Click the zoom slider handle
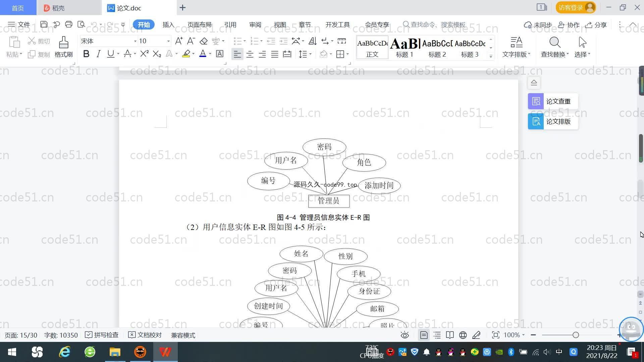Image resolution: width=644 pixels, height=362 pixels. pyautogui.click(x=576, y=335)
